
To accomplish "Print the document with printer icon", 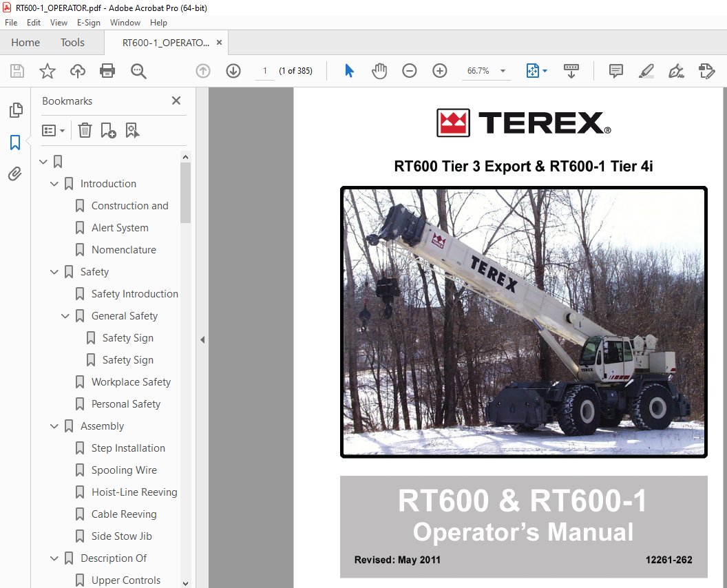I will coord(107,71).
